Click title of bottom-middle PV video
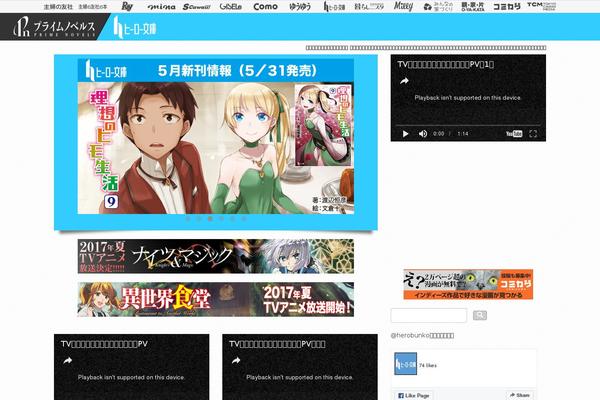The width and height of the screenshot is (600, 400). point(277,344)
